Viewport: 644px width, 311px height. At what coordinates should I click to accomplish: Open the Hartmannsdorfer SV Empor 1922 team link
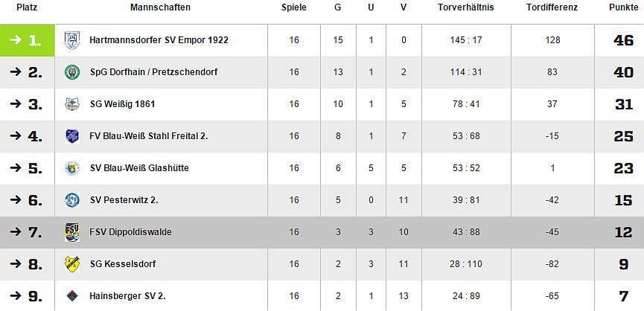tap(159, 40)
